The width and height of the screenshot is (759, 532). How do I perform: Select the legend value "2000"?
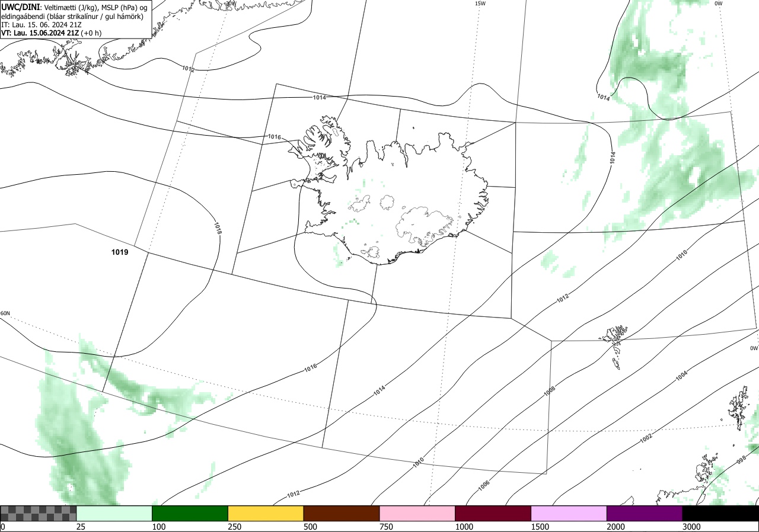coord(616,527)
